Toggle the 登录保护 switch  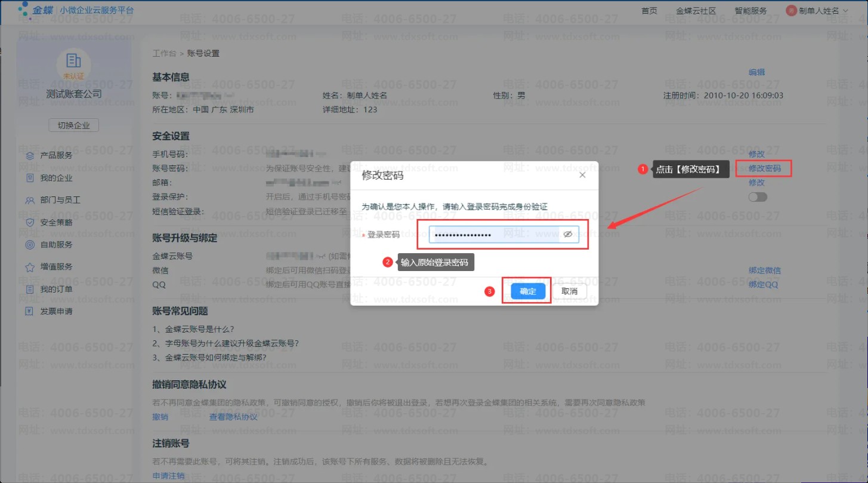(758, 197)
